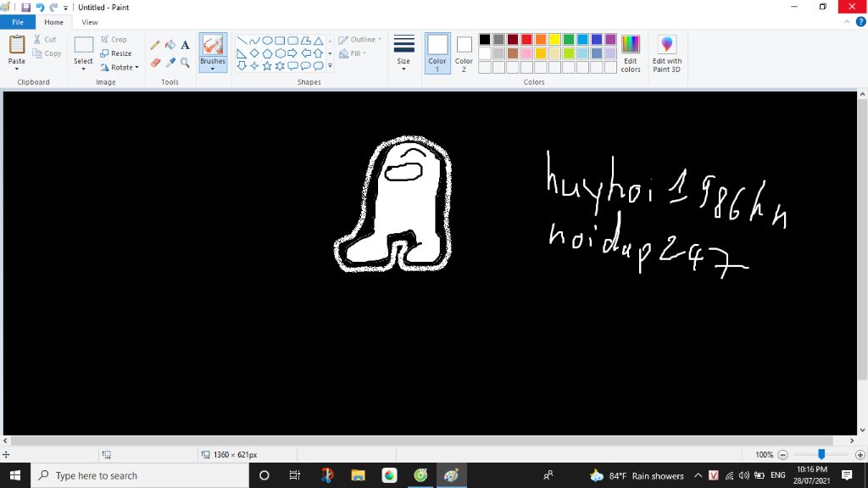The height and width of the screenshot is (488, 868).
Task: Pick the yellow color swatch
Action: pyautogui.click(x=554, y=39)
